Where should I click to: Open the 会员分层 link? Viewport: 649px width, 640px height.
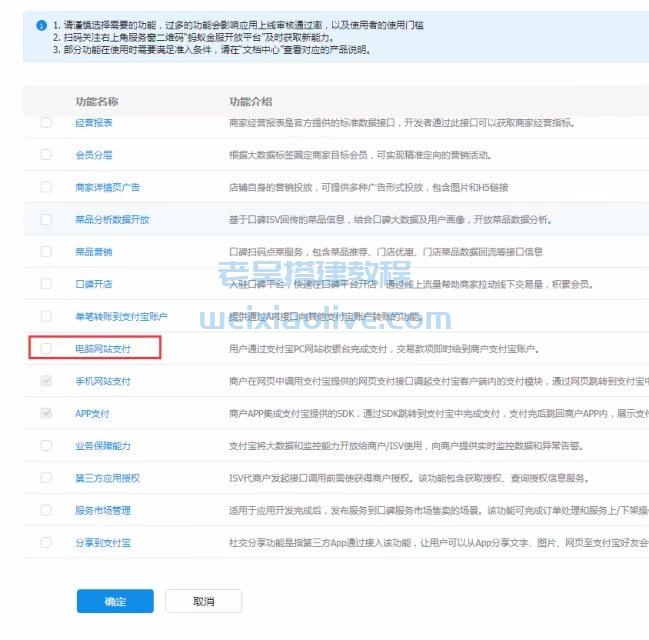click(94, 155)
